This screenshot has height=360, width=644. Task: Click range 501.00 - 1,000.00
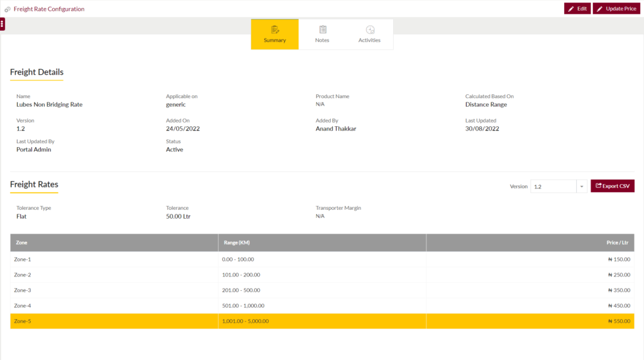243,306
